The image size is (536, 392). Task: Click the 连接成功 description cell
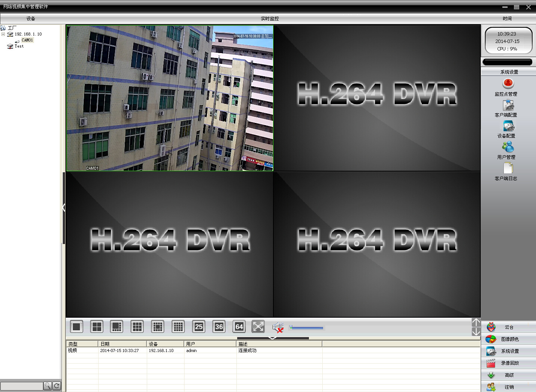click(x=247, y=351)
